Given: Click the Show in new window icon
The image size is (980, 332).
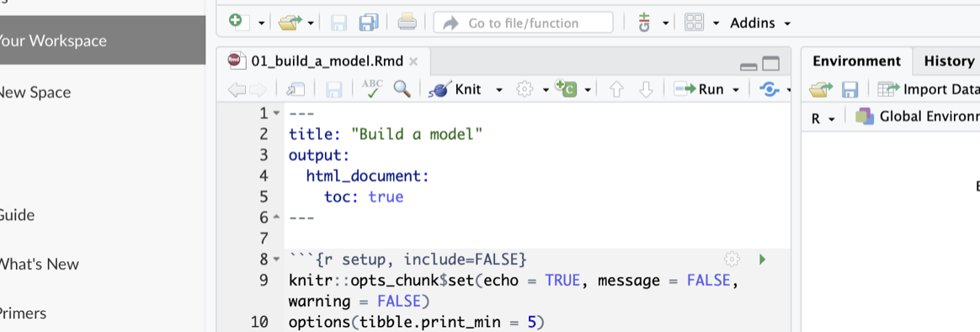Looking at the screenshot, I should click(295, 90).
